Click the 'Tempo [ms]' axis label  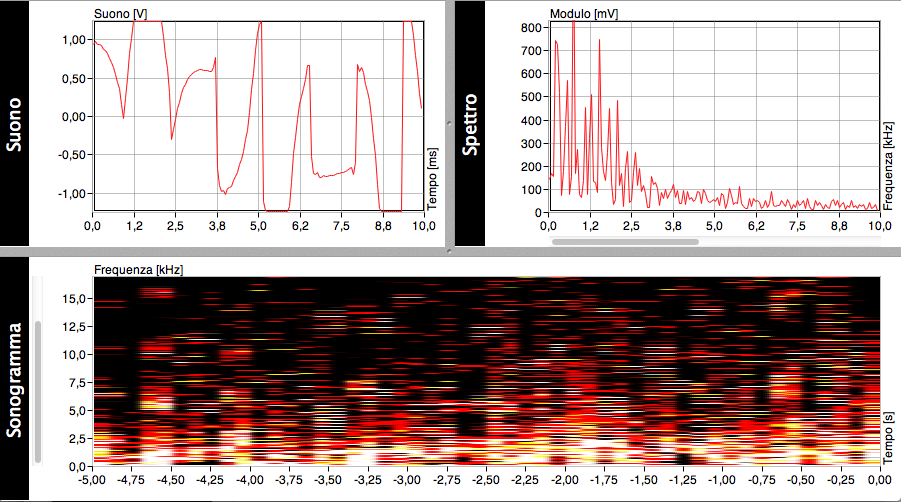click(432, 177)
